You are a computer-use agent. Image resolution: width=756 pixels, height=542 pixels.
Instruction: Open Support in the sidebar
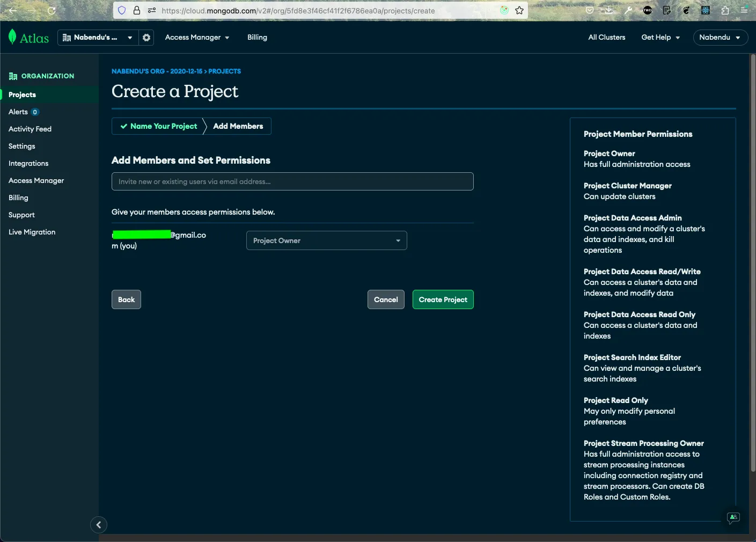coord(21,215)
